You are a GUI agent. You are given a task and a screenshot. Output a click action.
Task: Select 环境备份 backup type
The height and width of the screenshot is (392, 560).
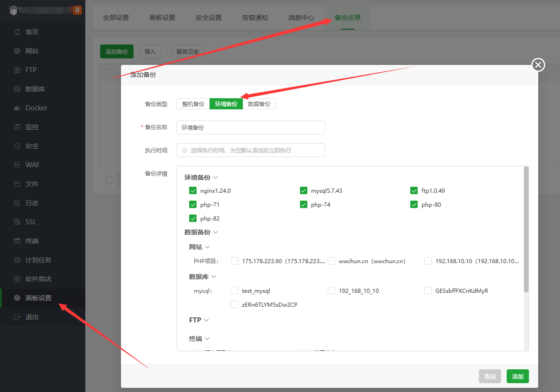[x=226, y=104]
